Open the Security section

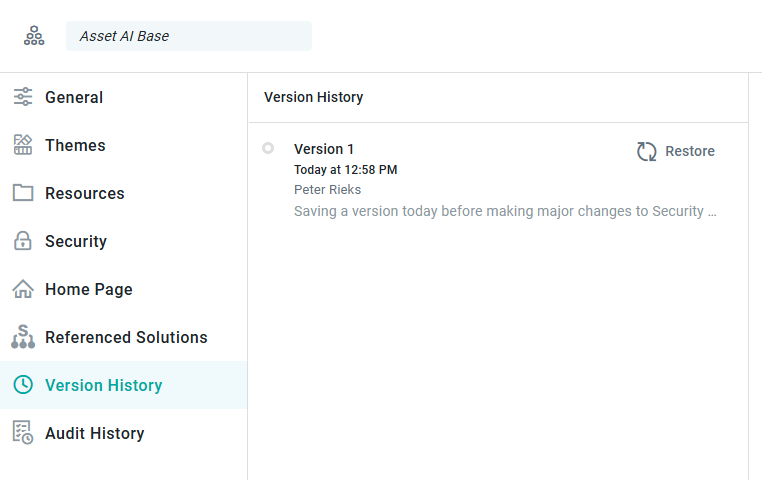(123, 241)
